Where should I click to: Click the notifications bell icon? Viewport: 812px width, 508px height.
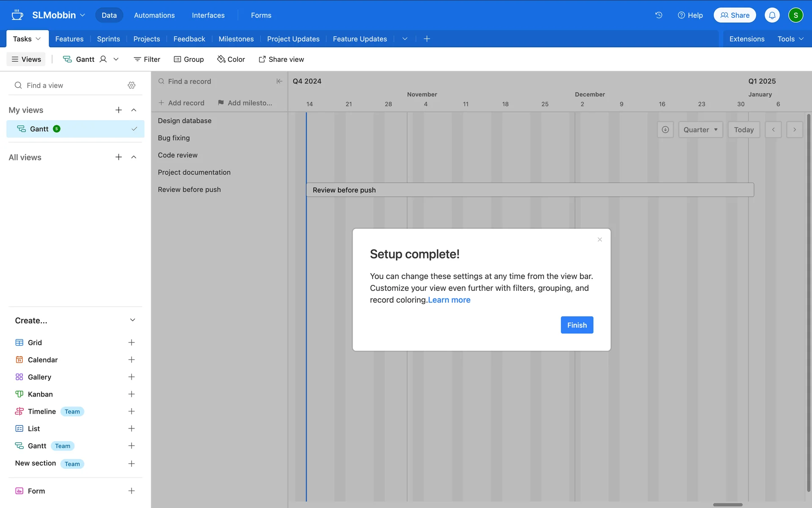coord(772,15)
